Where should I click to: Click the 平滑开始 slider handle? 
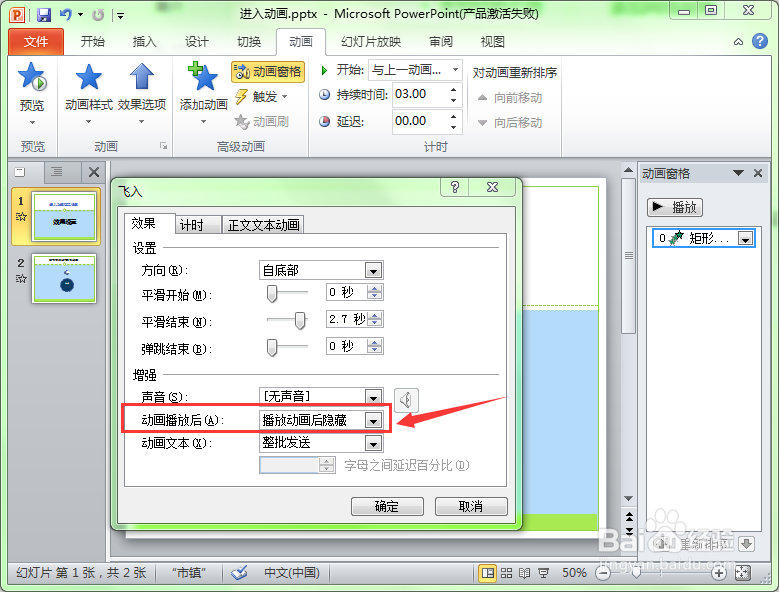click(272, 293)
